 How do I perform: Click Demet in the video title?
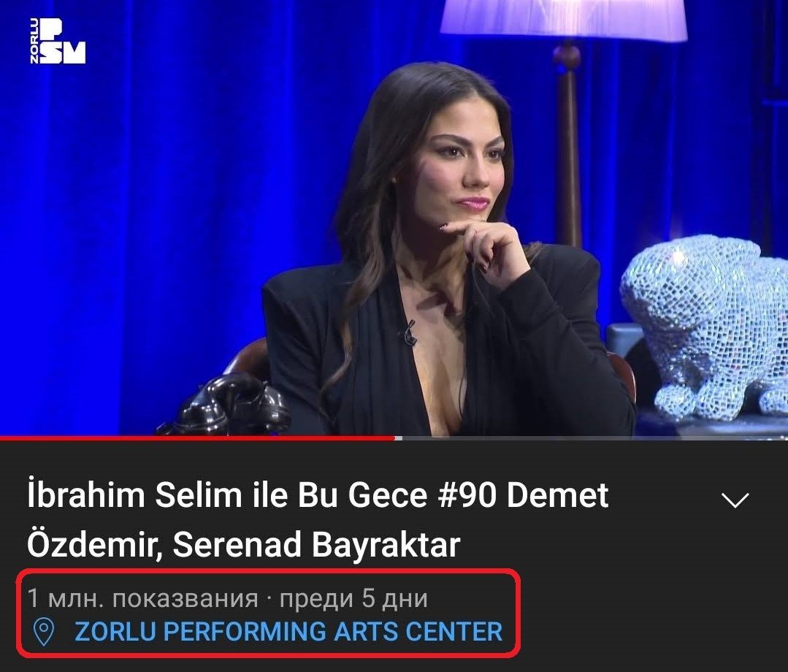(x=557, y=495)
